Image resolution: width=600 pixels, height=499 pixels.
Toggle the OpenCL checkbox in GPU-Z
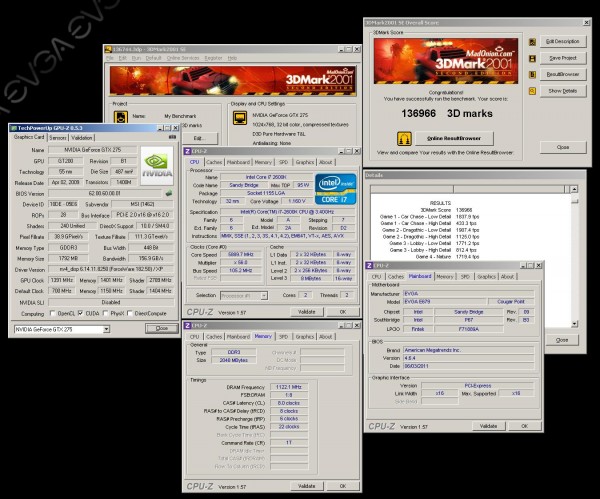point(53,313)
